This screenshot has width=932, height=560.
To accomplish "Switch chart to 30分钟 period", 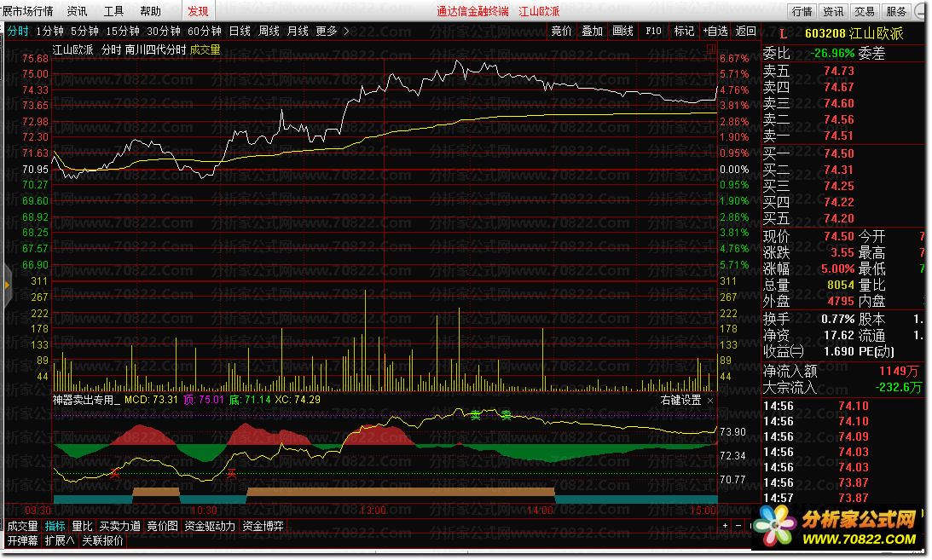I will click(164, 31).
